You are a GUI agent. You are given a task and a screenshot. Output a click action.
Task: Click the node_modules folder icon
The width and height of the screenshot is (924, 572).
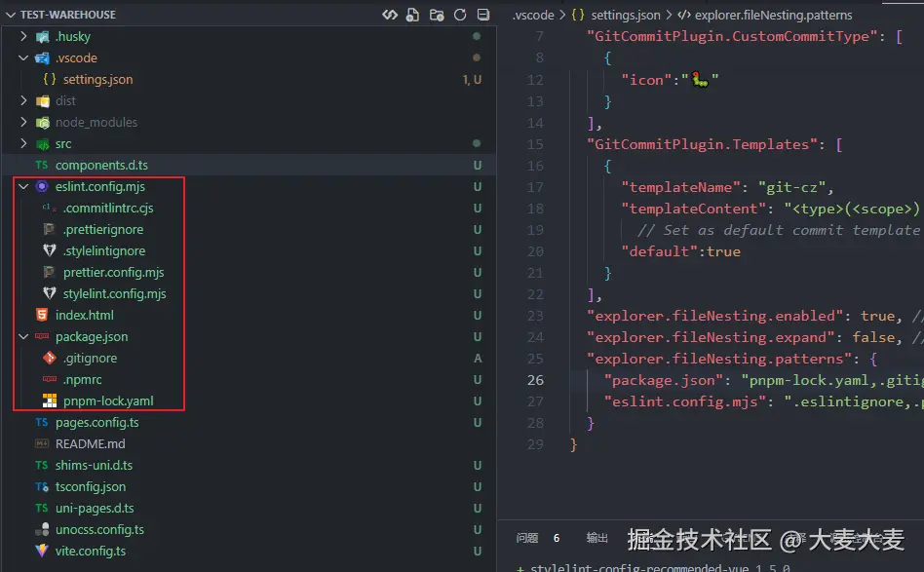coord(43,123)
